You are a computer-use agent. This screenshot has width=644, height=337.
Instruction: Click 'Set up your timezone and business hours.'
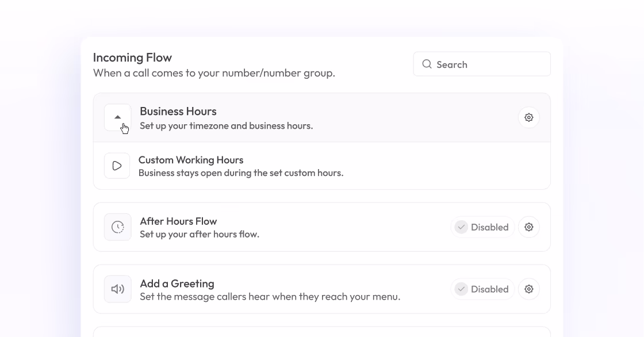point(227,126)
